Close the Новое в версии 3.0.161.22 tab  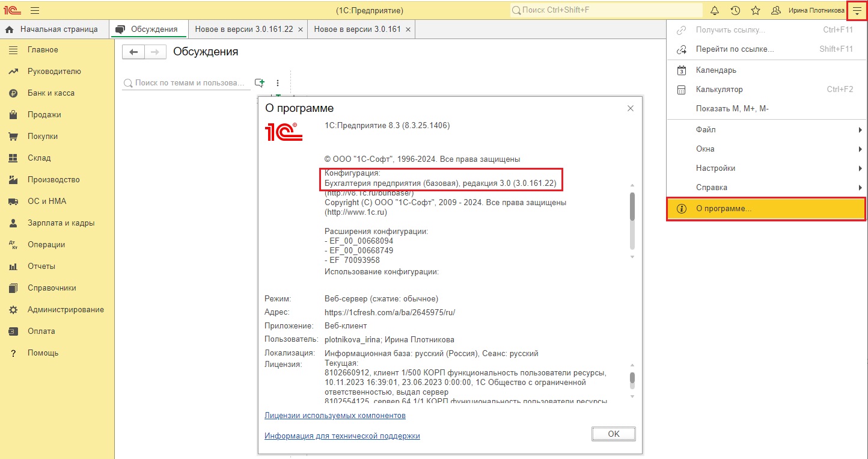point(299,29)
